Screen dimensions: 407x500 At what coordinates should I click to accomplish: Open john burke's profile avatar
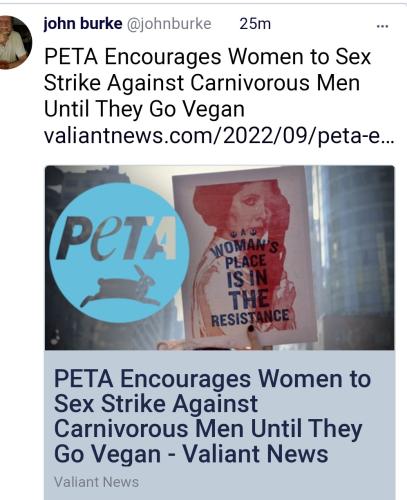15,42
